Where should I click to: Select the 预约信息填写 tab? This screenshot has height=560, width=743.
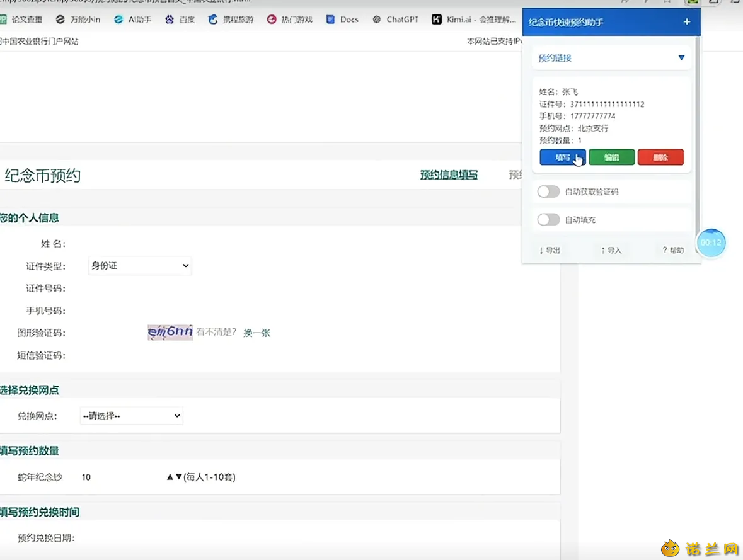(x=449, y=175)
